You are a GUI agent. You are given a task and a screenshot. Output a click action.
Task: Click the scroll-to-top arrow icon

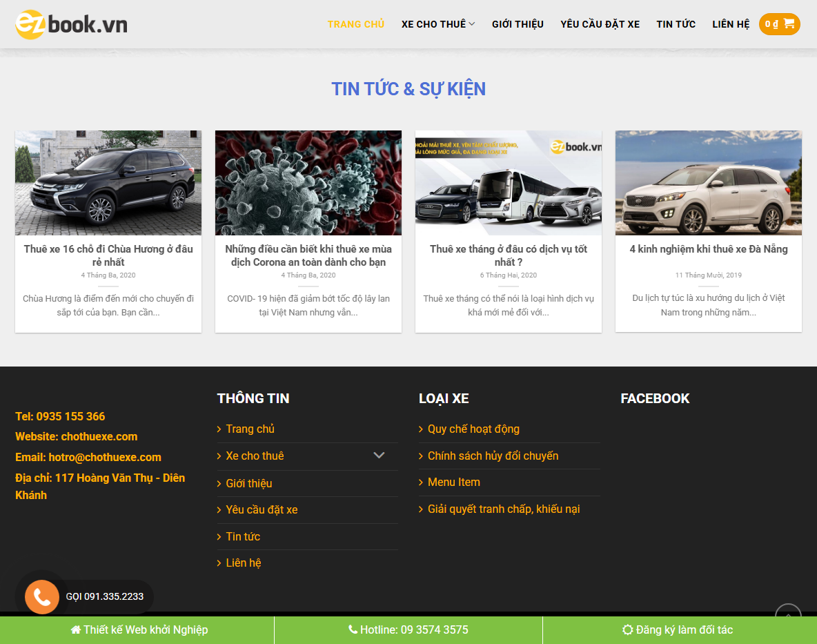coord(787,614)
